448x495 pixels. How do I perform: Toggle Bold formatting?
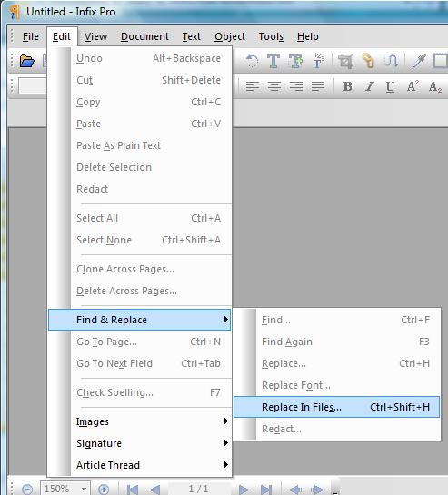(347, 86)
